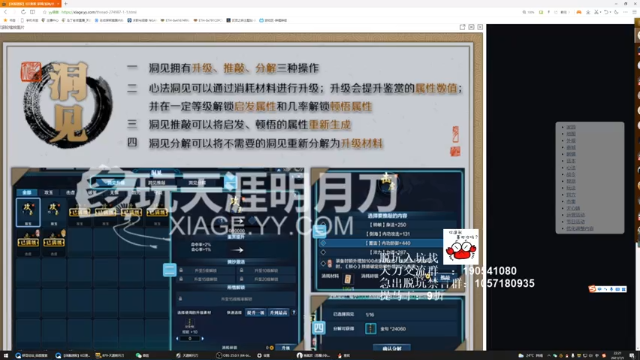Close the image viewer with the X icon

480,27
